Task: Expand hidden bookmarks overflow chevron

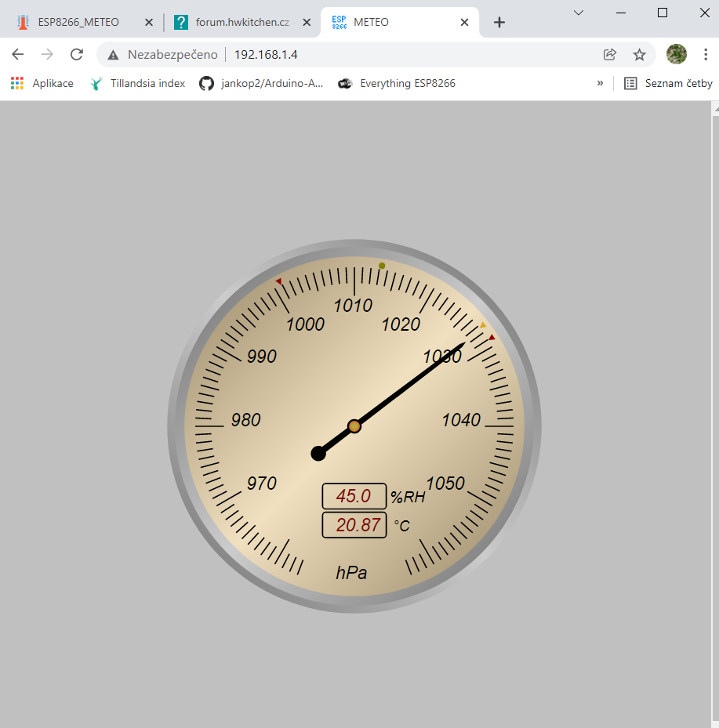Action: [x=600, y=83]
